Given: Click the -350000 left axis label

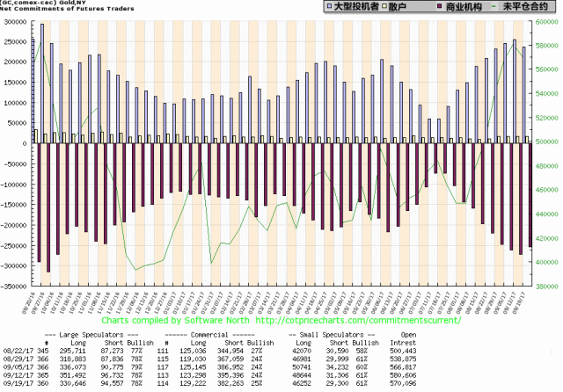Looking at the screenshot, I should click(14, 287).
